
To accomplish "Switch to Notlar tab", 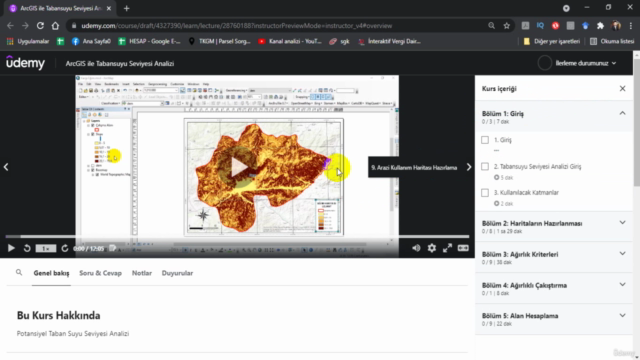I will (x=142, y=273).
